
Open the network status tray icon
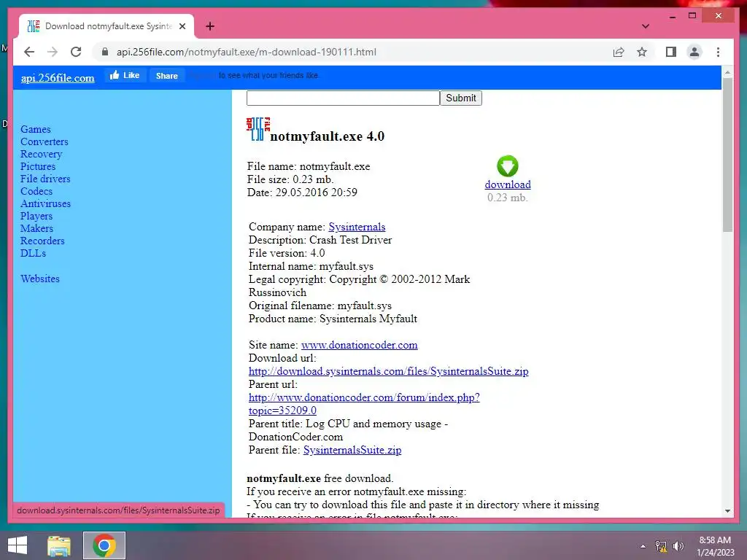(x=661, y=546)
